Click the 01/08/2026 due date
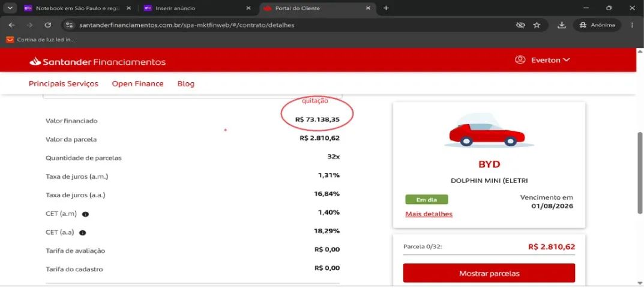 (552, 206)
